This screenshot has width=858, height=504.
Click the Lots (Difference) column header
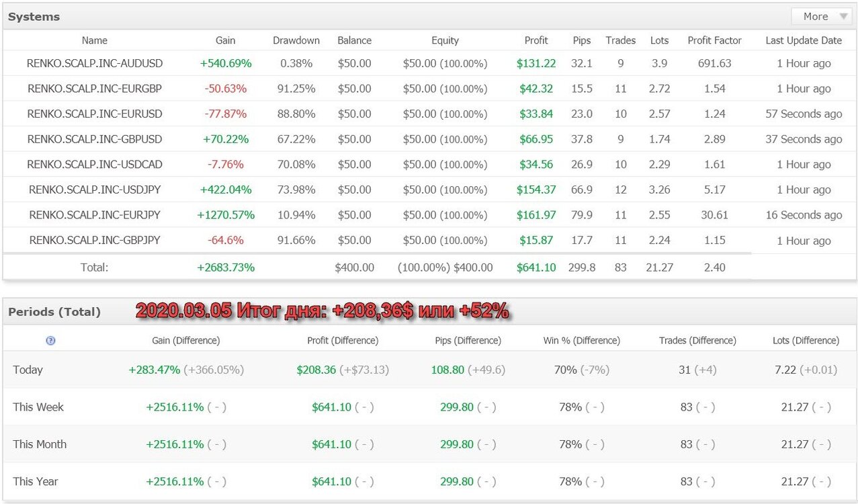tap(806, 341)
